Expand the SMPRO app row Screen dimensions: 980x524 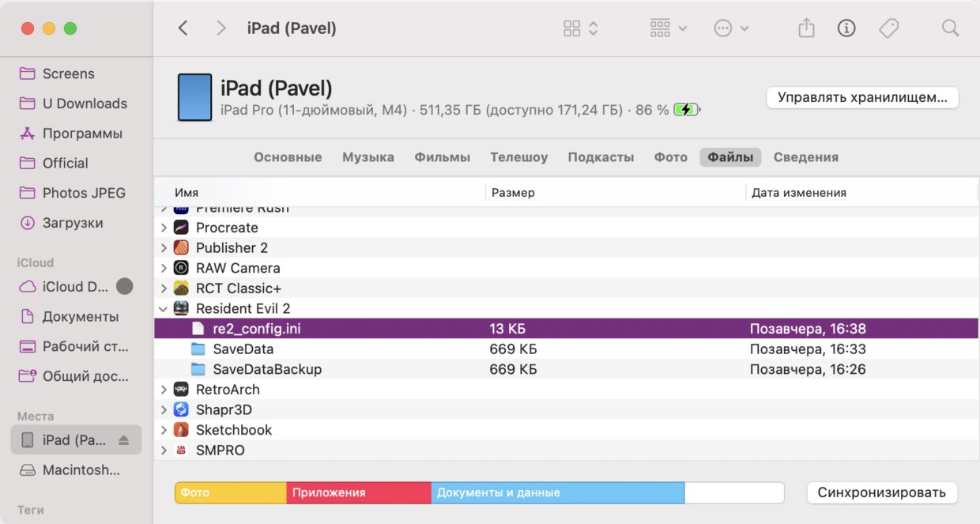pyautogui.click(x=164, y=450)
